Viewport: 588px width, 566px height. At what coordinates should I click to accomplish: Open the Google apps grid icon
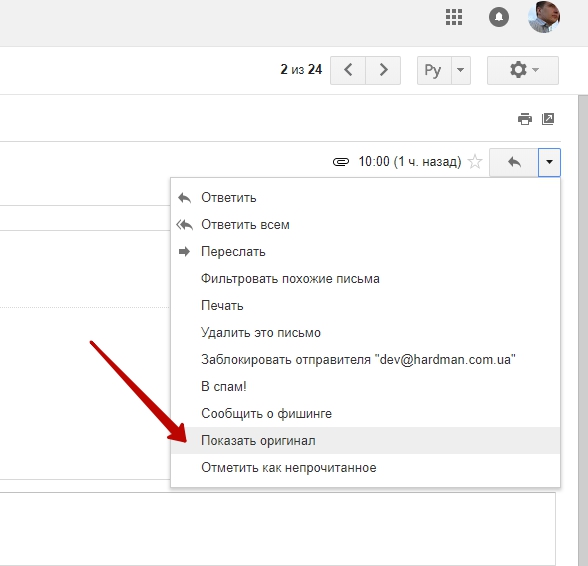[454, 17]
